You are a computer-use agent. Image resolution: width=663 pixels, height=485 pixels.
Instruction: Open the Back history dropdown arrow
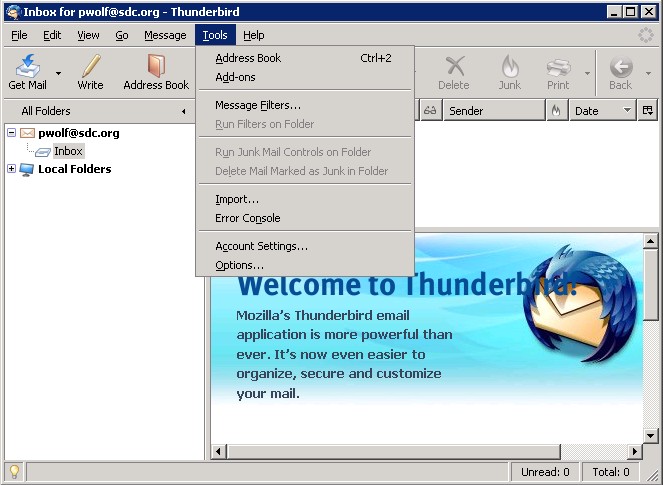tap(648, 73)
